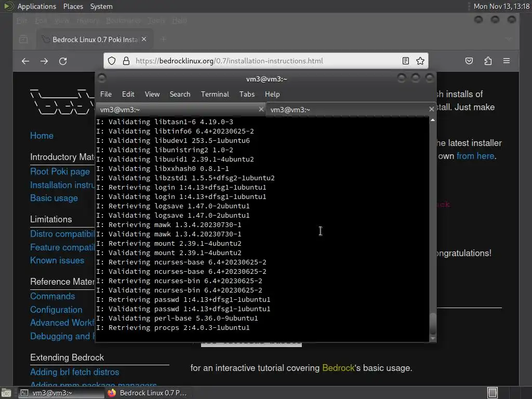Open Firefox recent browsing button beside tabs
532x399 pixels.
(x=23, y=39)
